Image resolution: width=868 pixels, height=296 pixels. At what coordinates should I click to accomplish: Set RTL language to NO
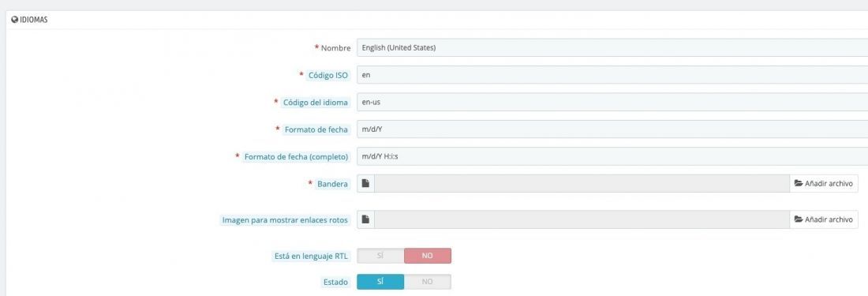[428, 256]
